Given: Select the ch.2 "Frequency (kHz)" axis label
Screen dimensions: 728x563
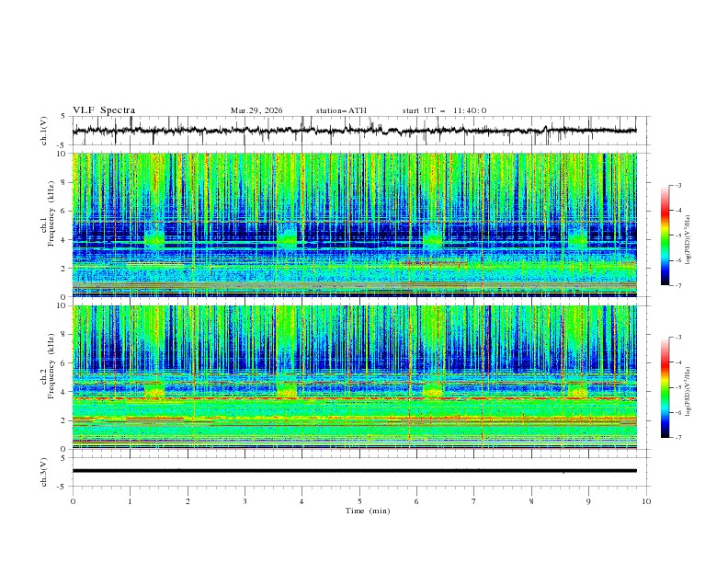Looking at the screenshot, I should pyautogui.click(x=51, y=366).
